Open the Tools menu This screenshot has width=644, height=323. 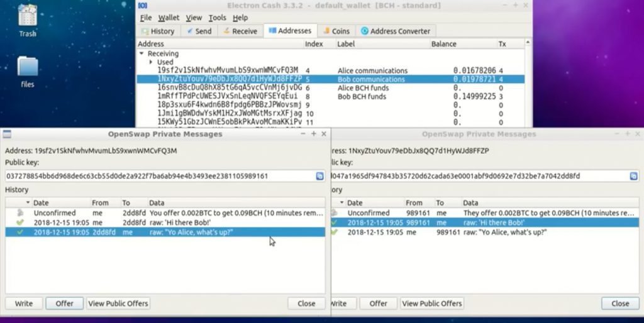point(217,18)
